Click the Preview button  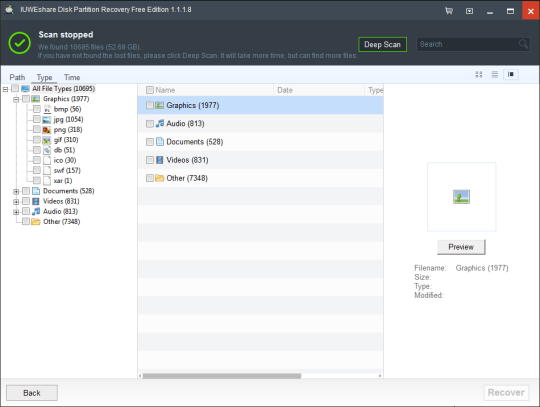[x=461, y=247]
